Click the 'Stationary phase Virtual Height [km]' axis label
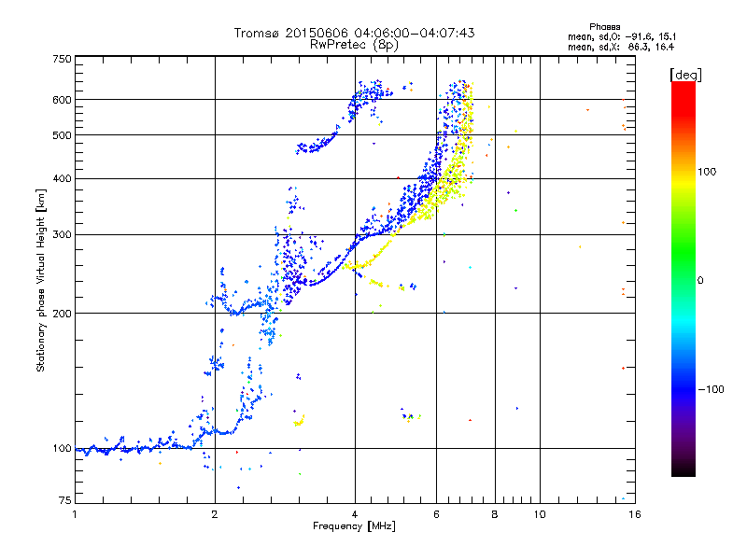747x560 pixels. pyautogui.click(x=41, y=280)
